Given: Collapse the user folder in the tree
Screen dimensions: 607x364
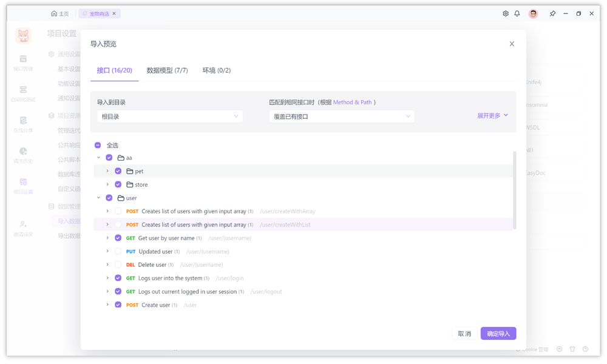Looking at the screenshot, I should tap(99, 198).
